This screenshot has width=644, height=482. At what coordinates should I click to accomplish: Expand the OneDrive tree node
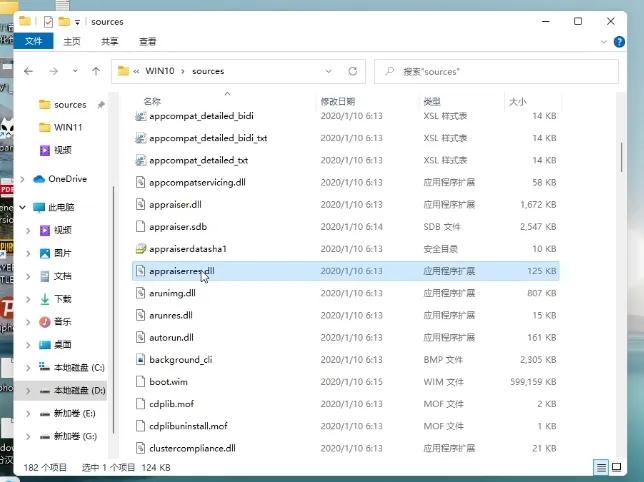pyautogui.click(x=23, y=179)
